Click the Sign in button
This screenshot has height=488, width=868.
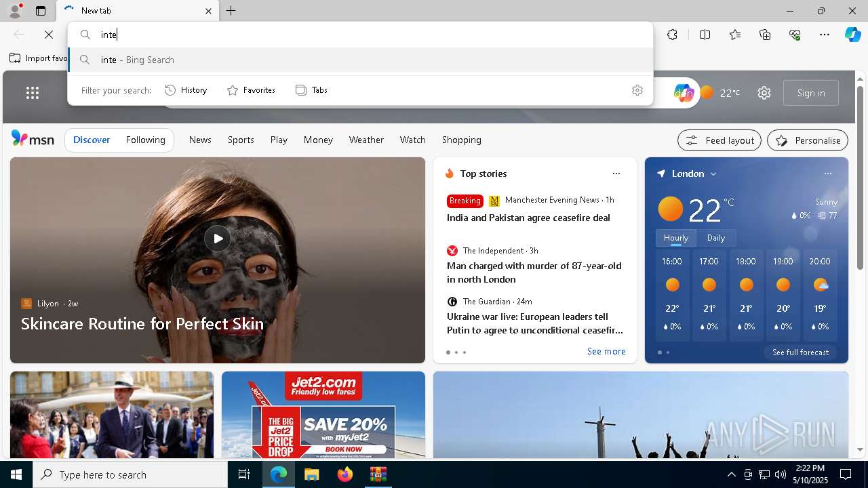coord(811,93)
